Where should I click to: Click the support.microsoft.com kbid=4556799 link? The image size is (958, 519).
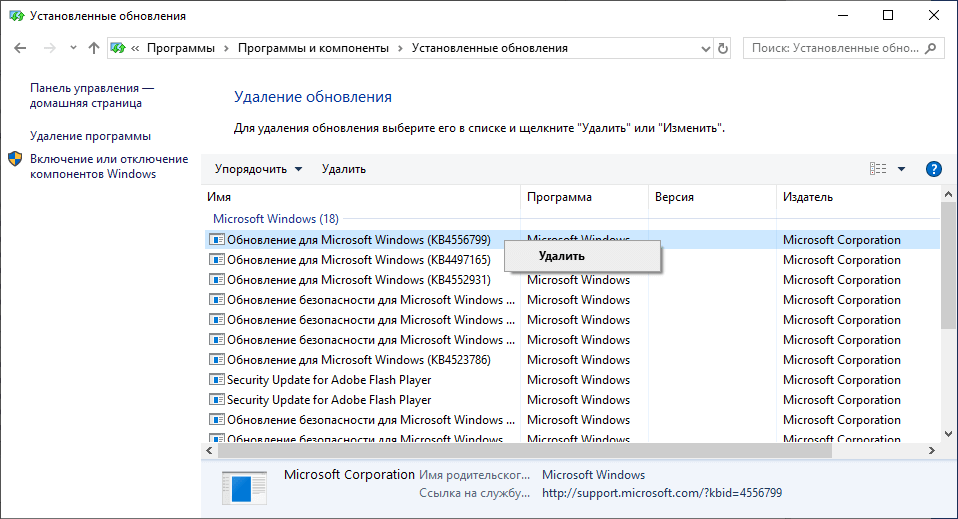click(662, 493)
